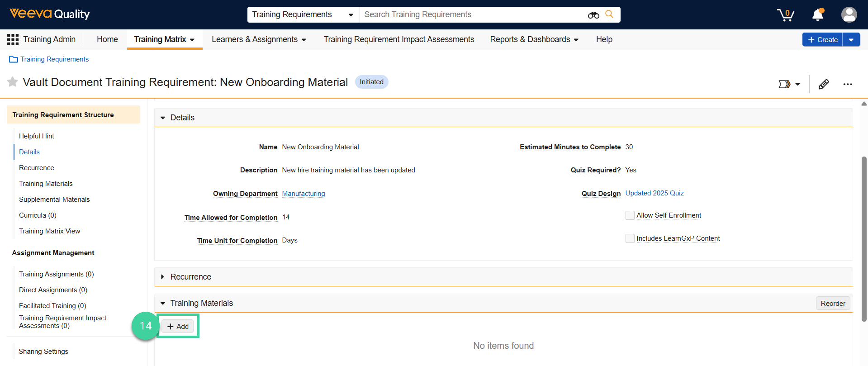
Task: Open the Learners & Assignments menu
Action: (x=259, y=40)
